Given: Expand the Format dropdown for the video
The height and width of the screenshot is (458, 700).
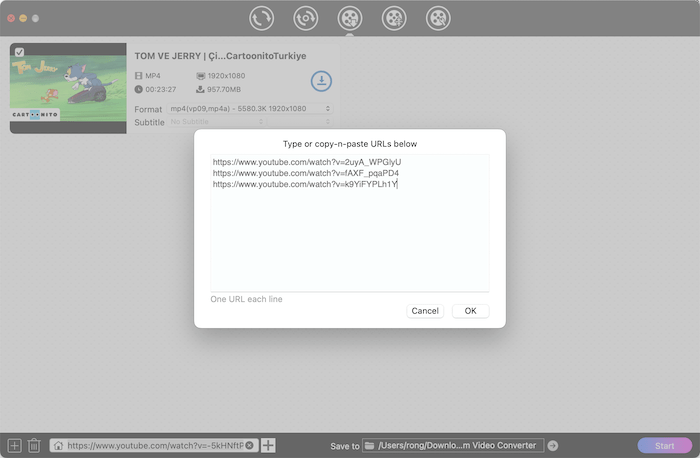Looking at the screenshot, I should [x=249, y=108].
